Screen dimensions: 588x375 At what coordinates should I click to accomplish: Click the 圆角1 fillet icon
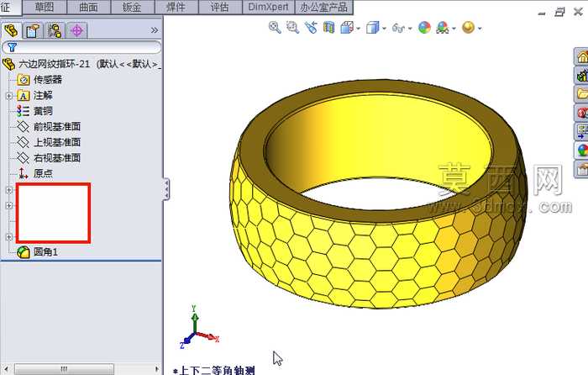click(x=24, y=252)
